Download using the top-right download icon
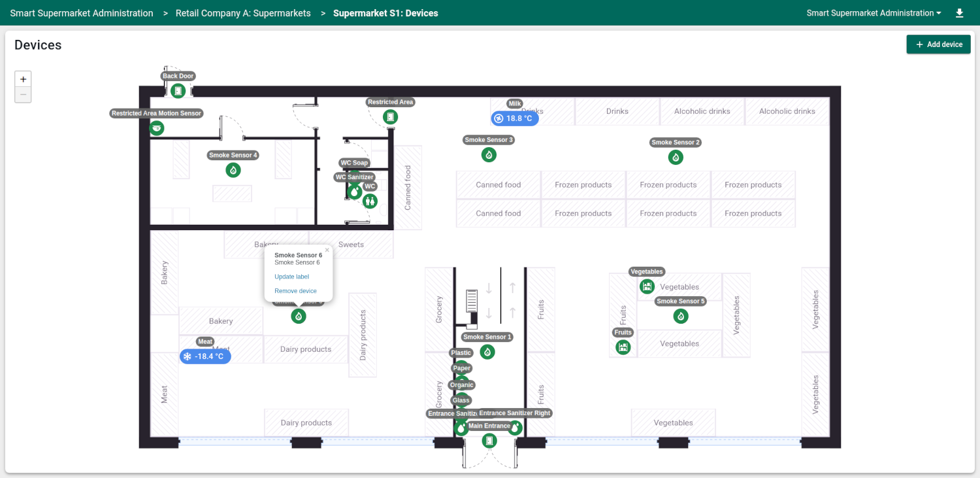 [959, 13]
